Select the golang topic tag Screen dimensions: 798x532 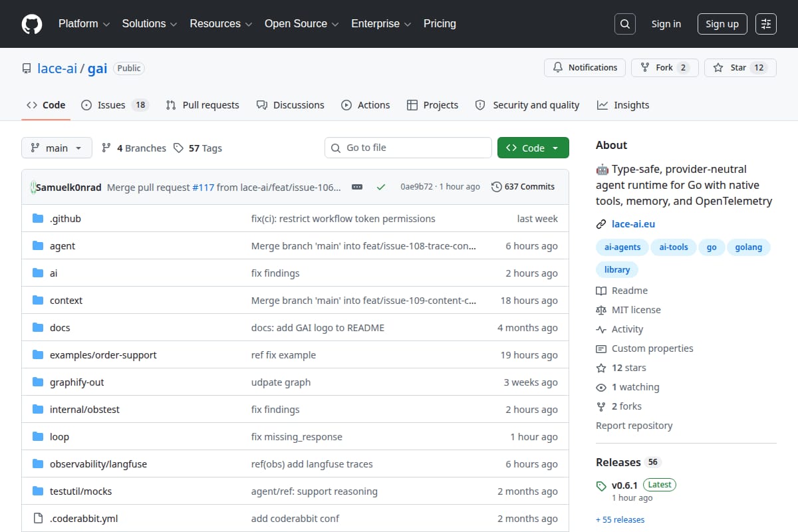[749, 247]
